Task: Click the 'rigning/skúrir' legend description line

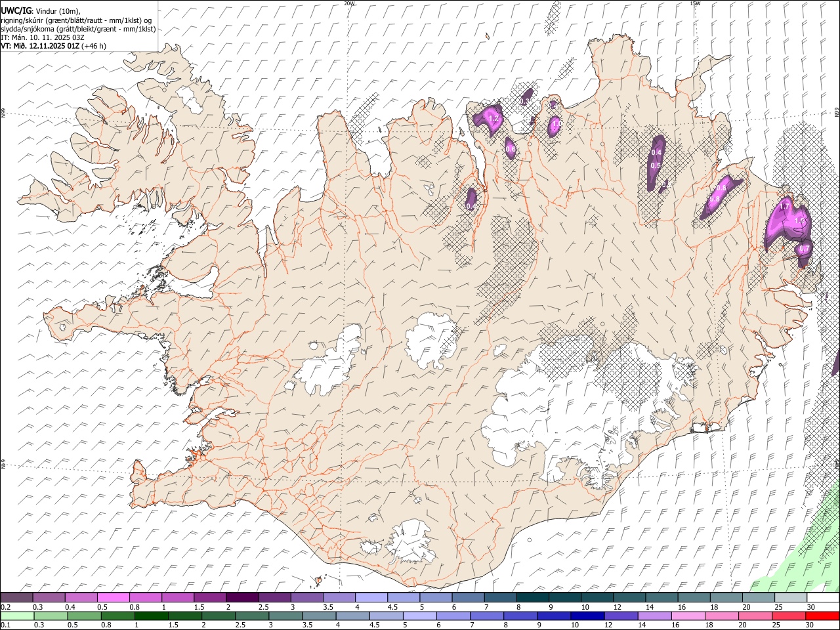Action: [77, 20]
